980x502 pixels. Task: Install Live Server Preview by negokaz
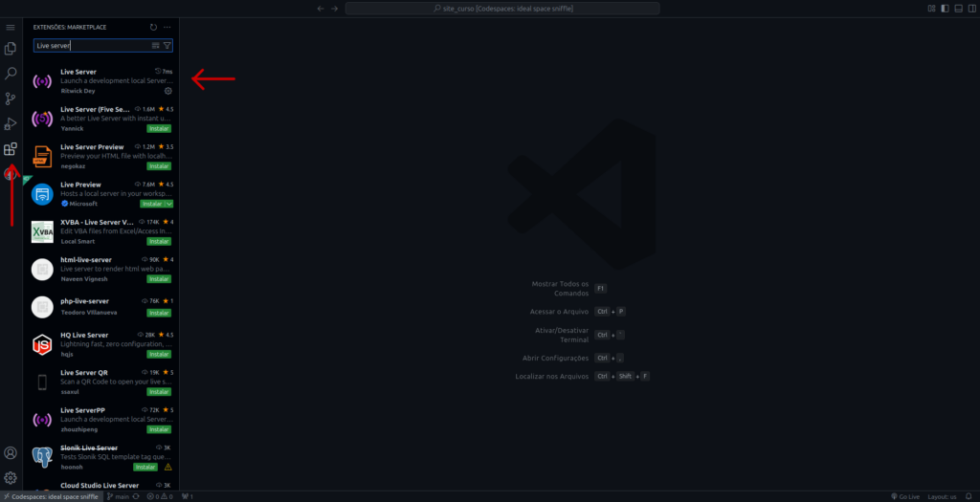tap(159, 166)
